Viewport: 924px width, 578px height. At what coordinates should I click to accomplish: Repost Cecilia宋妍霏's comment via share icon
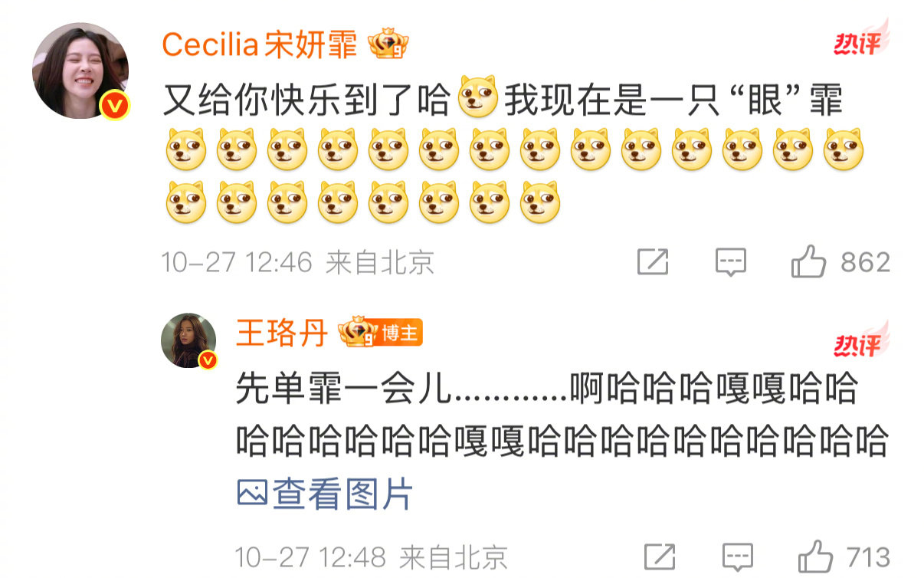(x=654, y=263)
